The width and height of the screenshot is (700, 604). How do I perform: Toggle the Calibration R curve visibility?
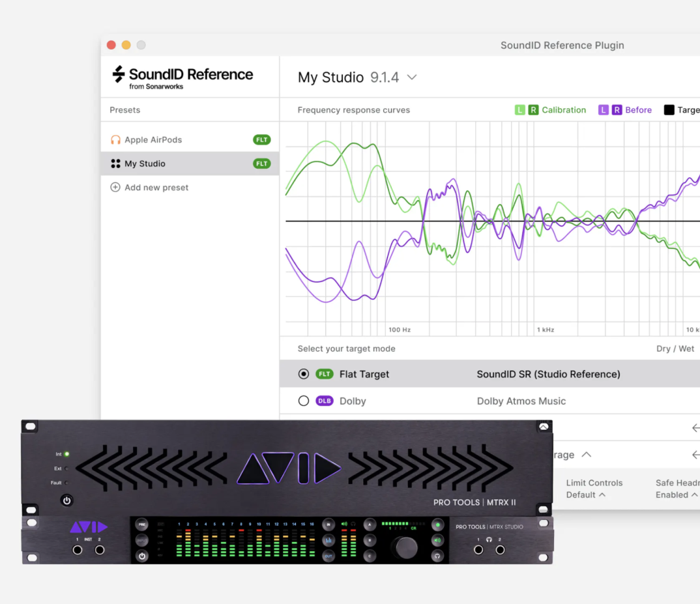tap(533, 110)
